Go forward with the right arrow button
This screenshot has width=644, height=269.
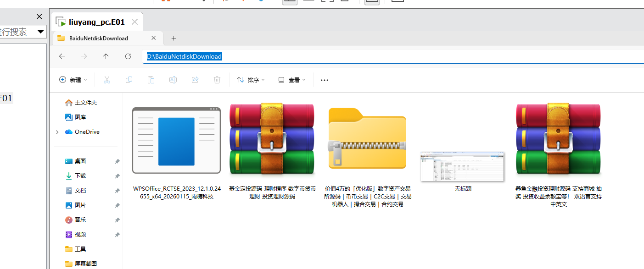(84, 56)
